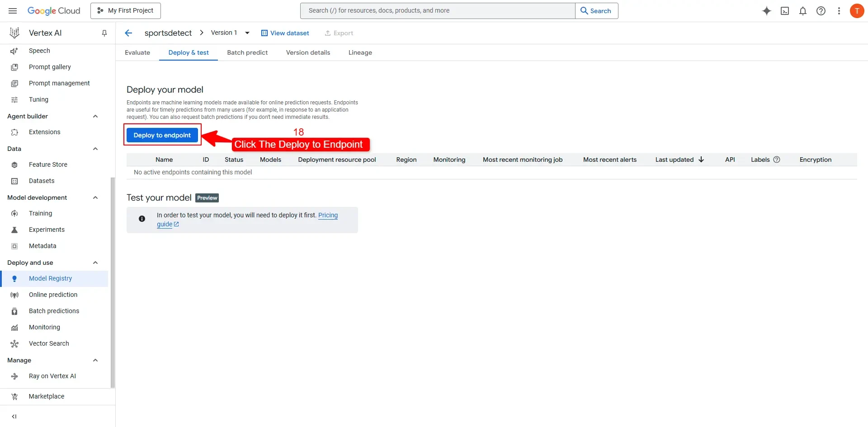
Task: Collapse the sidebar with bottom chevron icon
Action: coord(14,417)
